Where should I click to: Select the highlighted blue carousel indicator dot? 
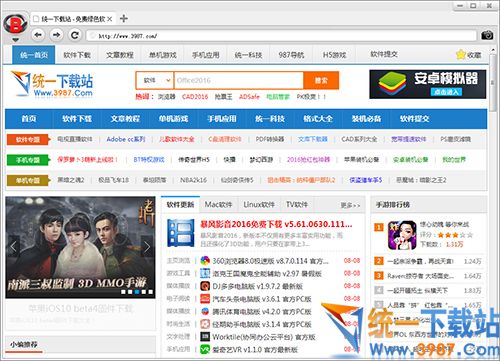(137, 292)
